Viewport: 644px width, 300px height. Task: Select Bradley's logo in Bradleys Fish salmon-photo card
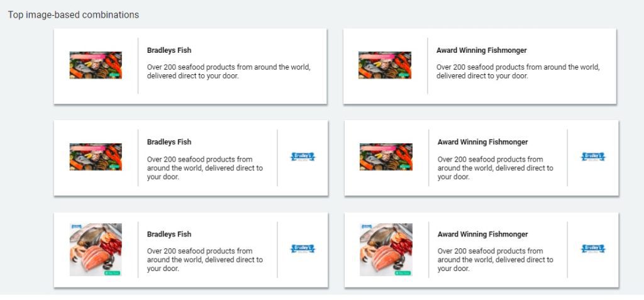click(x=303, y=249)
